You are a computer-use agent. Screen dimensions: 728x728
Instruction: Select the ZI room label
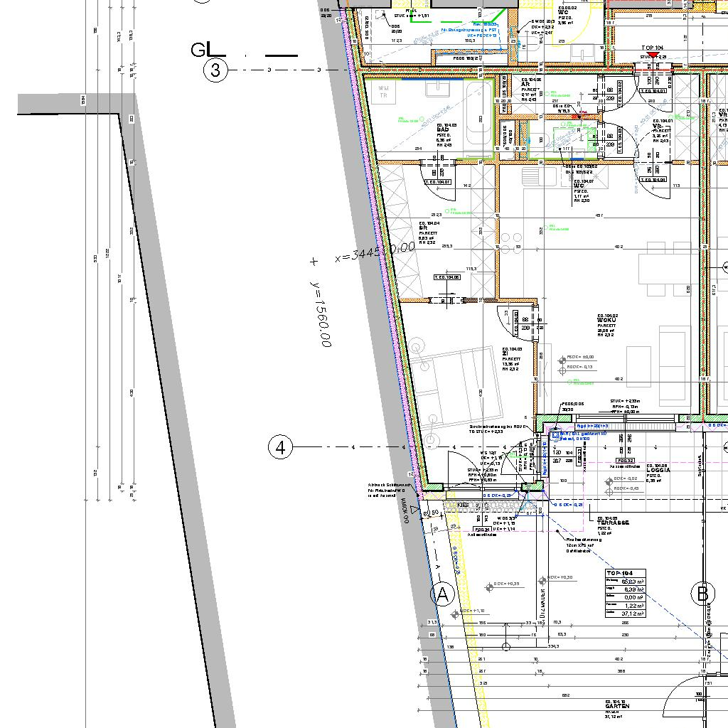[x=505, y=354]
